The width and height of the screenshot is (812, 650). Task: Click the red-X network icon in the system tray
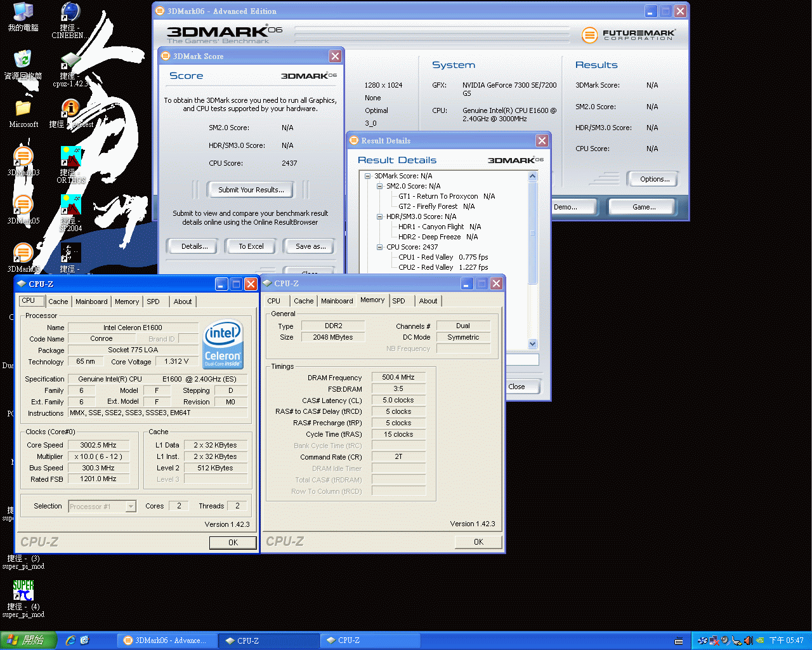[x=714, y=640]
